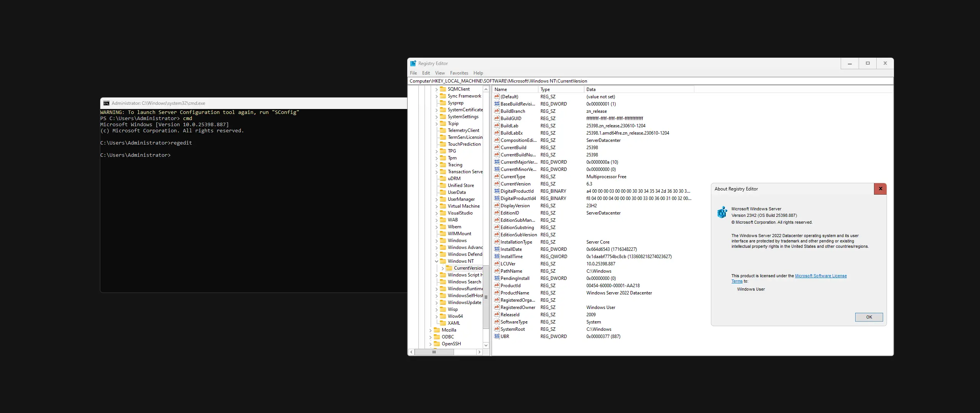The height and width of the screenshot is (413, 980).
Task: Click the cmd.exe title bar icon
Action: pyautogui.click(x=106, y=103)
